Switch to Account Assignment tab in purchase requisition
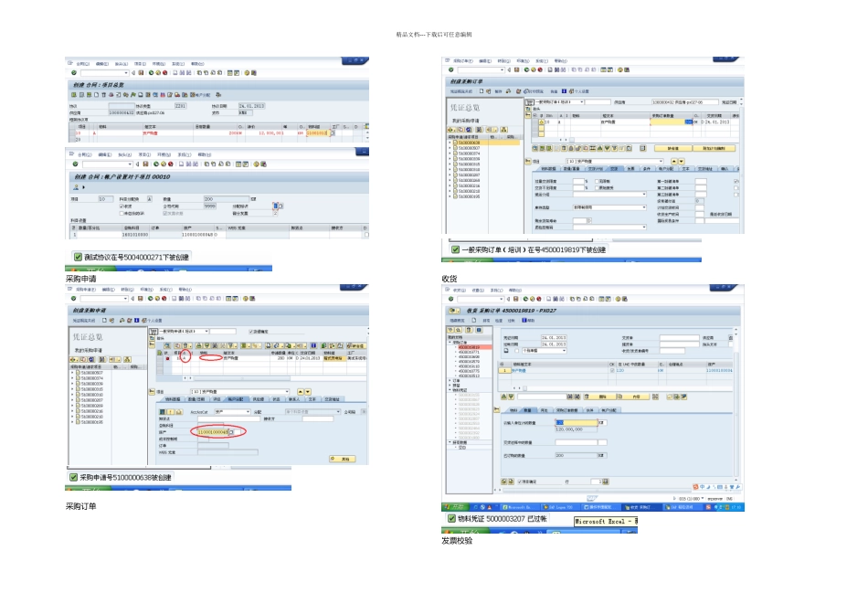Image resolution: width=868 pixels, height=614 pixels. click(x=236, y=399)
